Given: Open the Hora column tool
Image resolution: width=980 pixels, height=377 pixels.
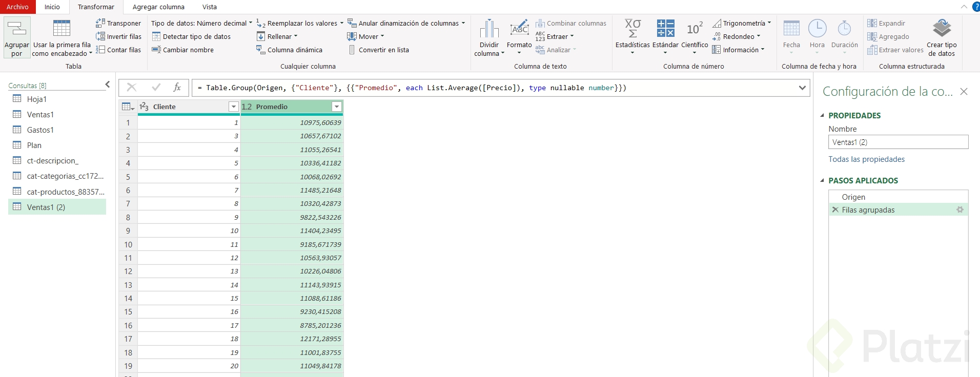Looking at the screenshot, I should pos(817,36).
